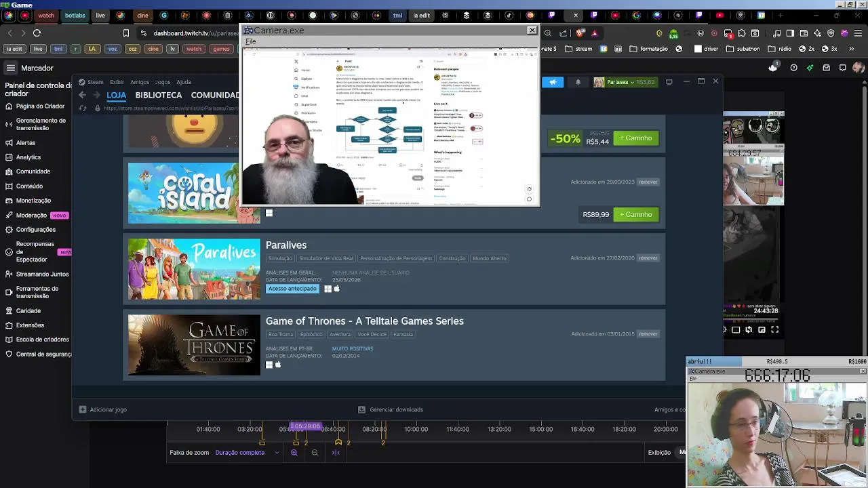The width and height of the screenshot is (868, 488).
Task: Switch Steam to Big Picture monitor icon
Action: 669,82
